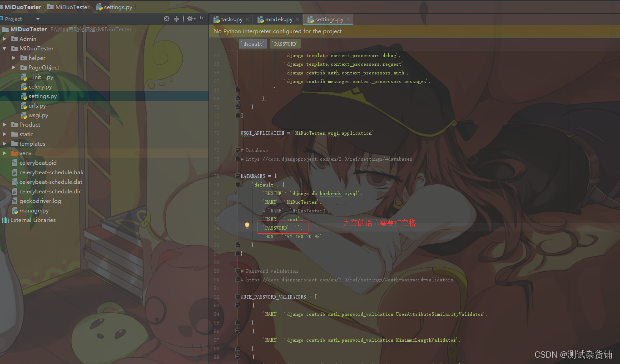
Task: Open celery.py from project tree
Action: [40, 86]
